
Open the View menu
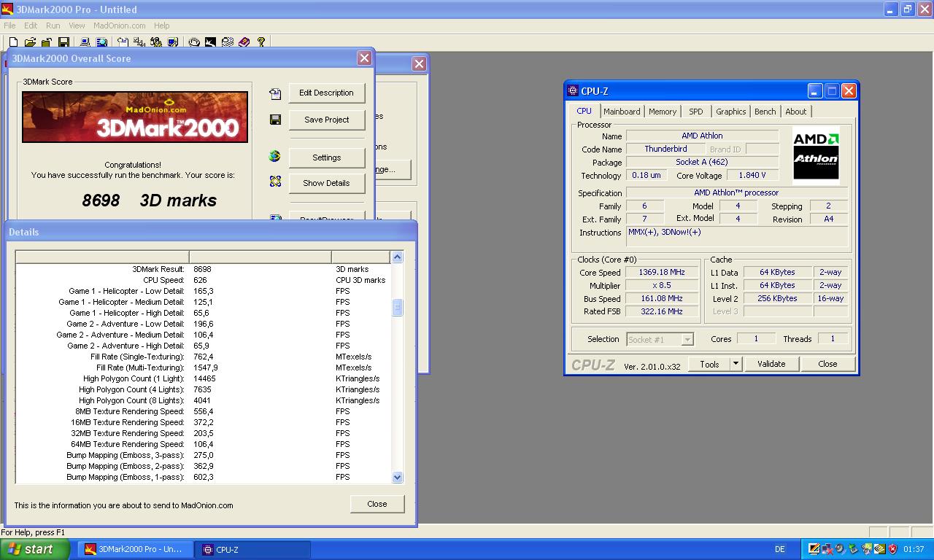[x=77, y=26]
